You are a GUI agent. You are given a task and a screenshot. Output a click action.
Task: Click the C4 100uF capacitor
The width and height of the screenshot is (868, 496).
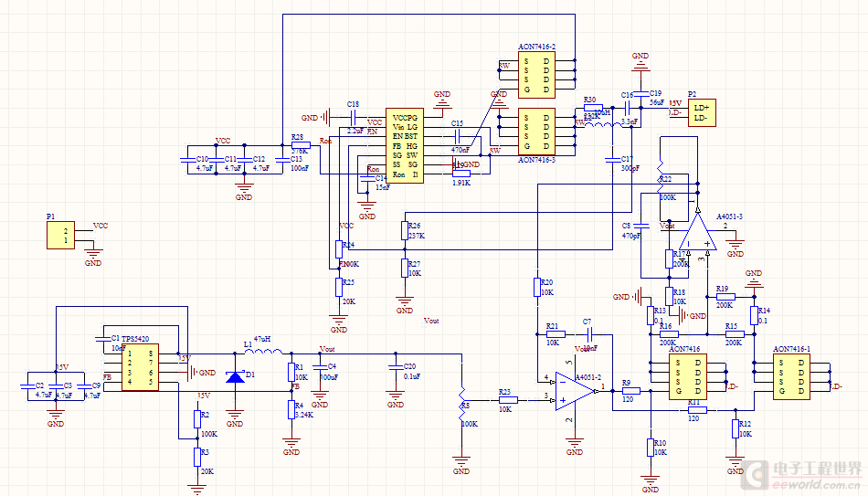click(x=320, y=367)
